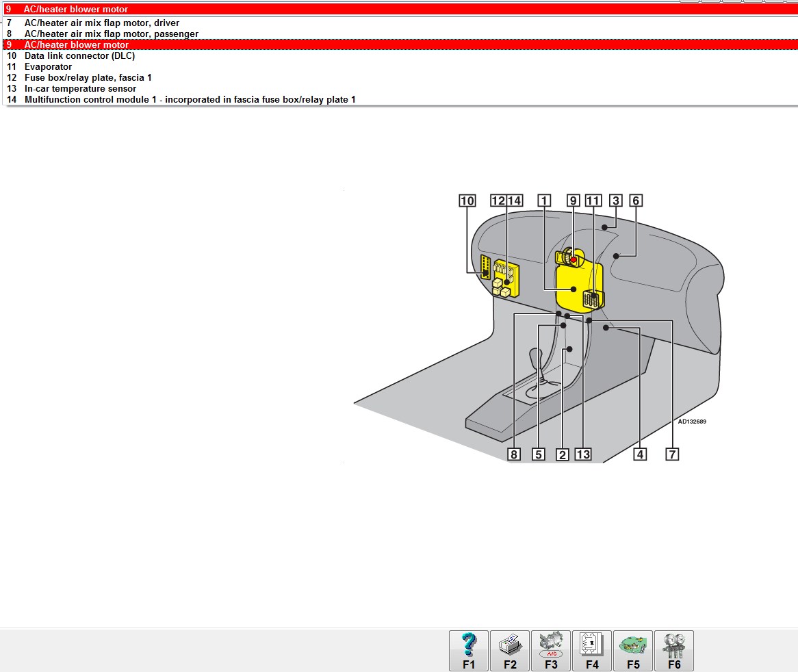Click the F4 wiring diagram icon button
Image resolution: width=798 pixels, height=672 pixels.
(x=592, y=651)
